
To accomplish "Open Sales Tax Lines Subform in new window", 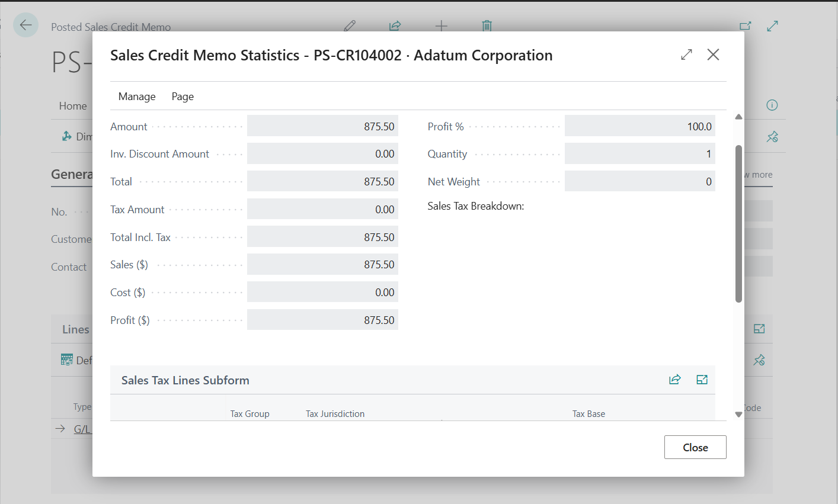I will tap(702, 379).
